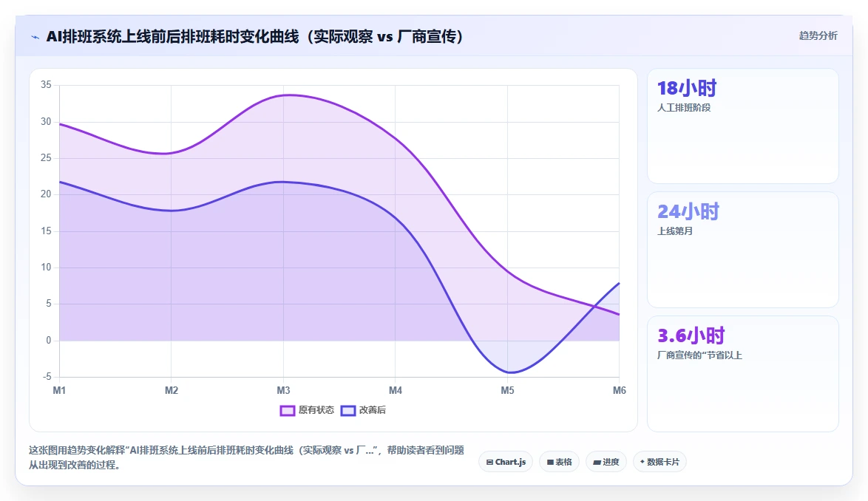Click the M3 x-axis label

click(283, 390)
